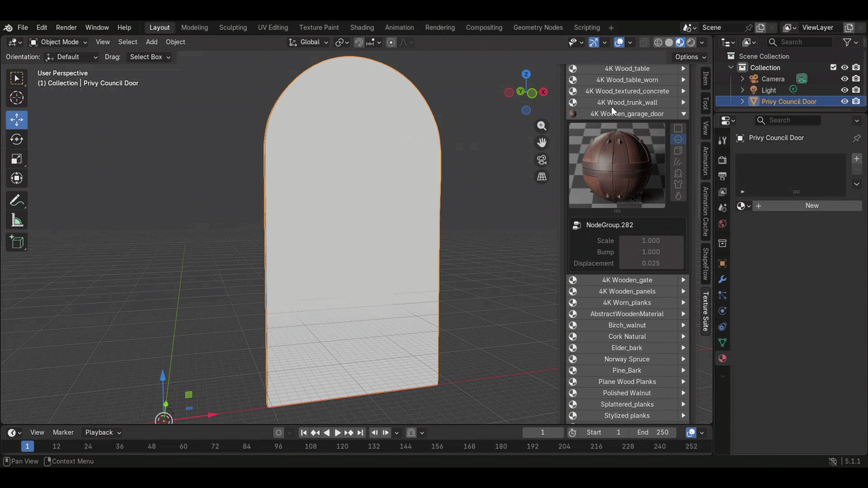Jump to the timeline end frame
This screenshot has height=488, width=868.
tap(360, 432)
